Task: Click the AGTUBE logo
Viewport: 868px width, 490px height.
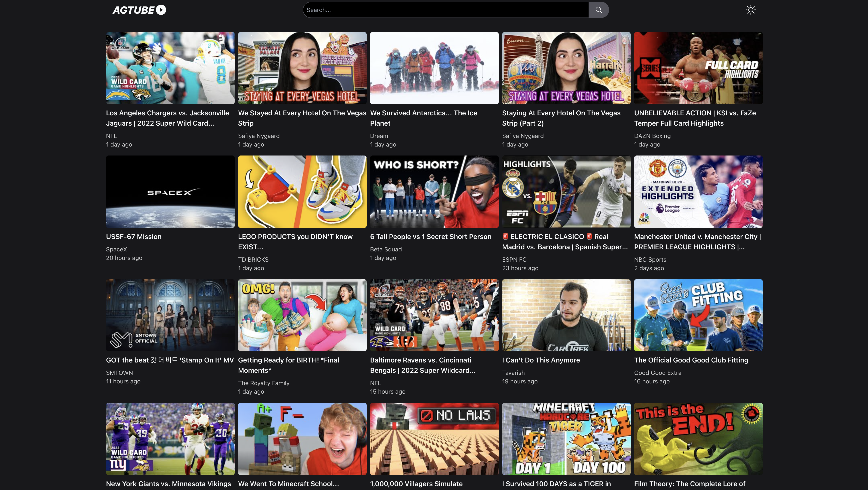Action: coord(139,10)
